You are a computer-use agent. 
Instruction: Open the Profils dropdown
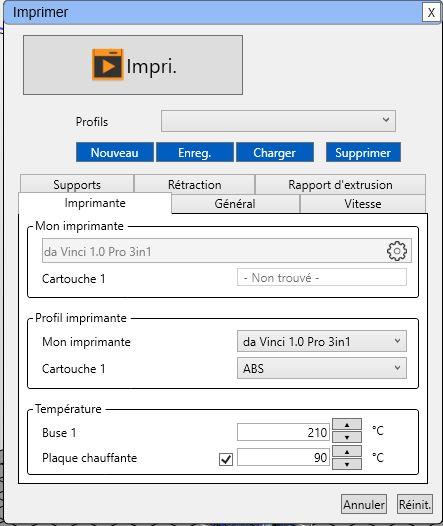point(278,121)
